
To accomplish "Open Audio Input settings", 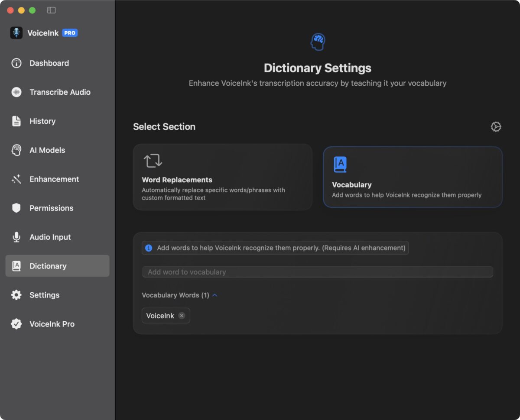I will coord(57,237).
